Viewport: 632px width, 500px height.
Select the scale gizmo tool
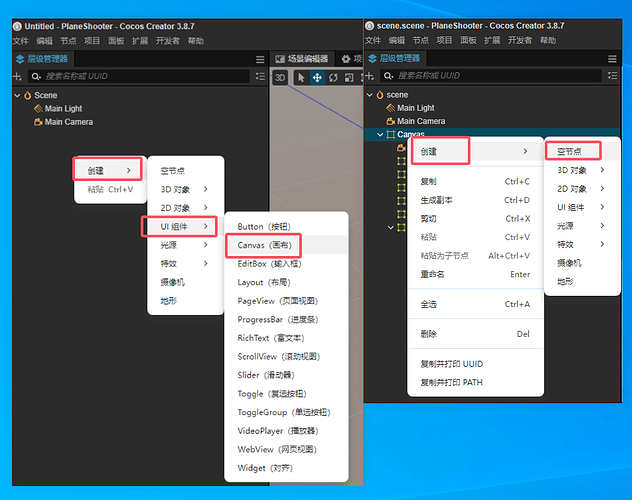click(x=349, y=77)
